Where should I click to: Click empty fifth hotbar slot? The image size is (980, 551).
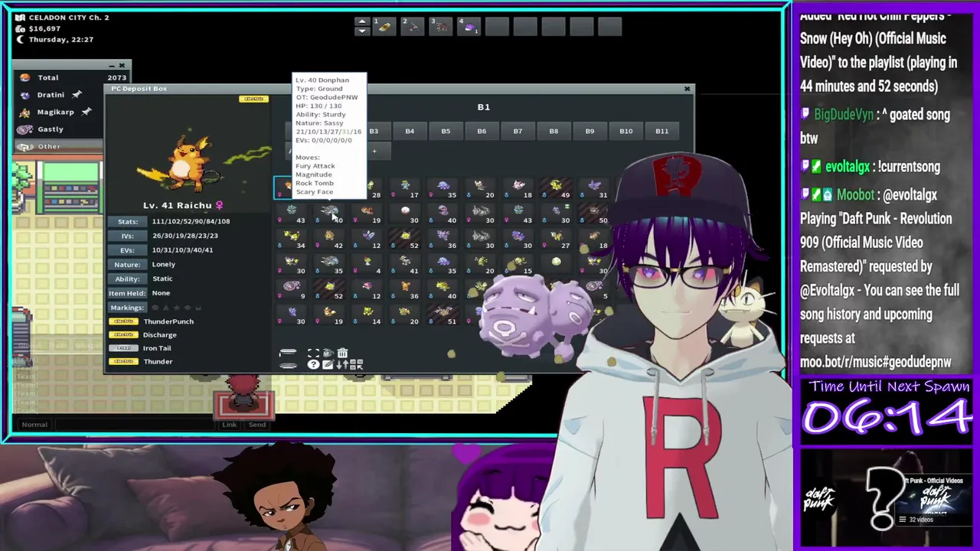pyautogui.click(x=497, y=27)
